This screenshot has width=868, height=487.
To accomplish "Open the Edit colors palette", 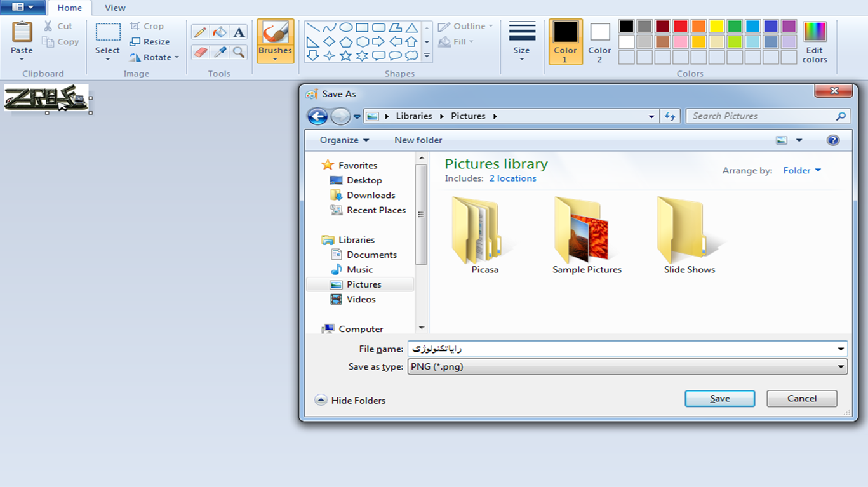I will point(814,42).
